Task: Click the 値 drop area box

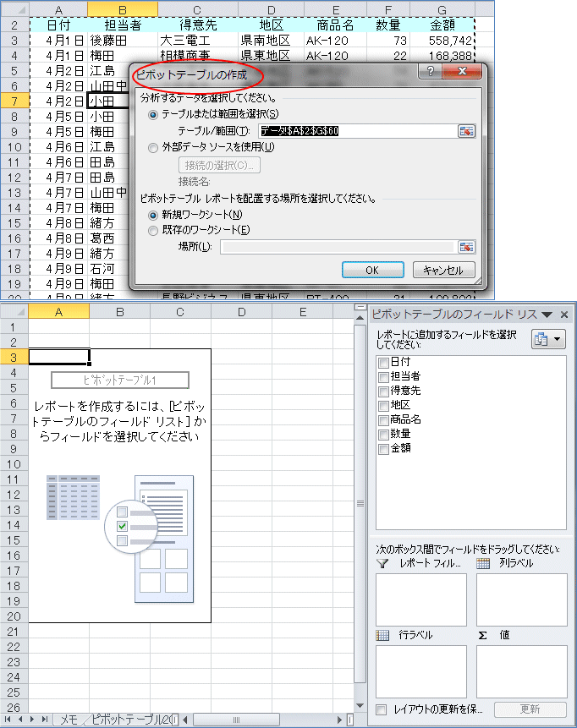Action: point(522,671)
